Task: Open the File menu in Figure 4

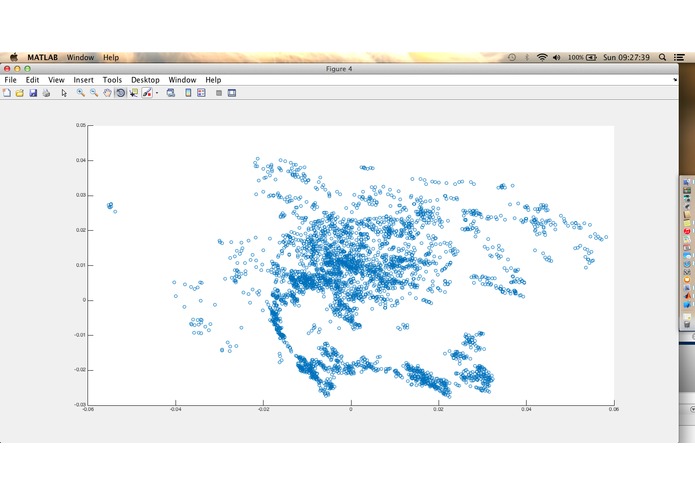Action: tap(10, 80)
